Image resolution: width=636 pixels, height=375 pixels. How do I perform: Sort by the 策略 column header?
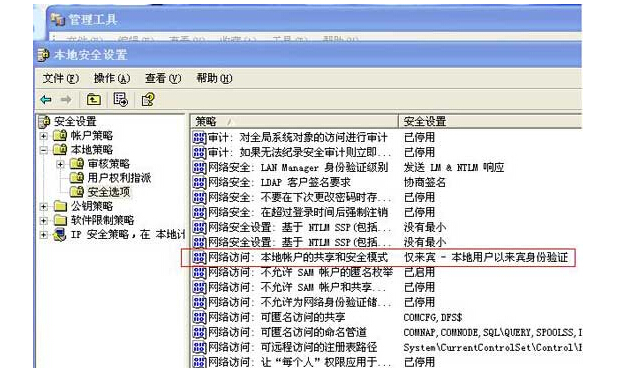tap(294, 121)
